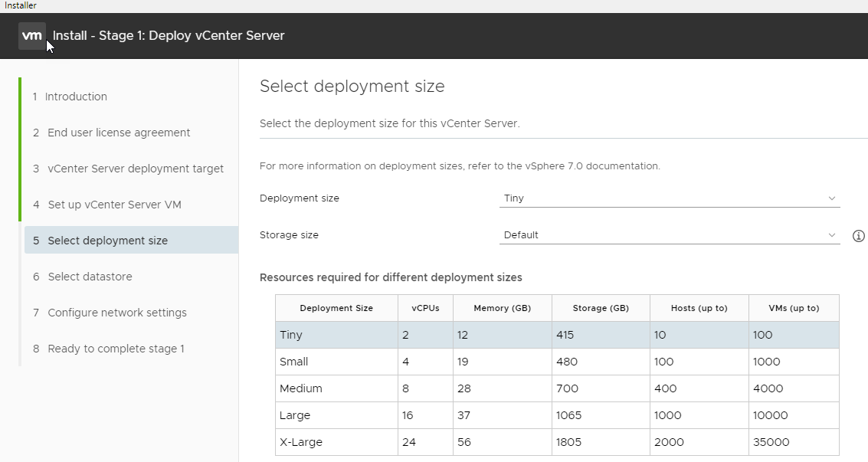
Task: Jump to Configure network settings step
Action: pyautogui.click(x=116, y=313)
